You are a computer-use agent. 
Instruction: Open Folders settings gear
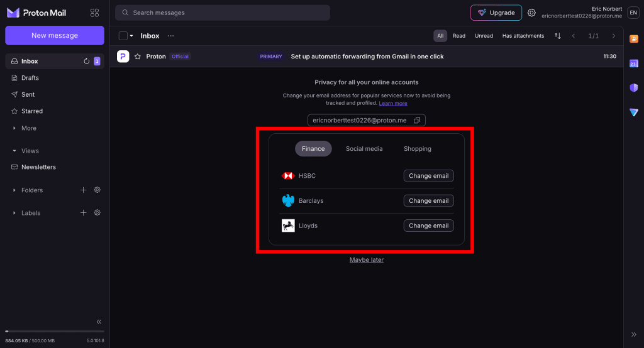[x=97, y=190]
